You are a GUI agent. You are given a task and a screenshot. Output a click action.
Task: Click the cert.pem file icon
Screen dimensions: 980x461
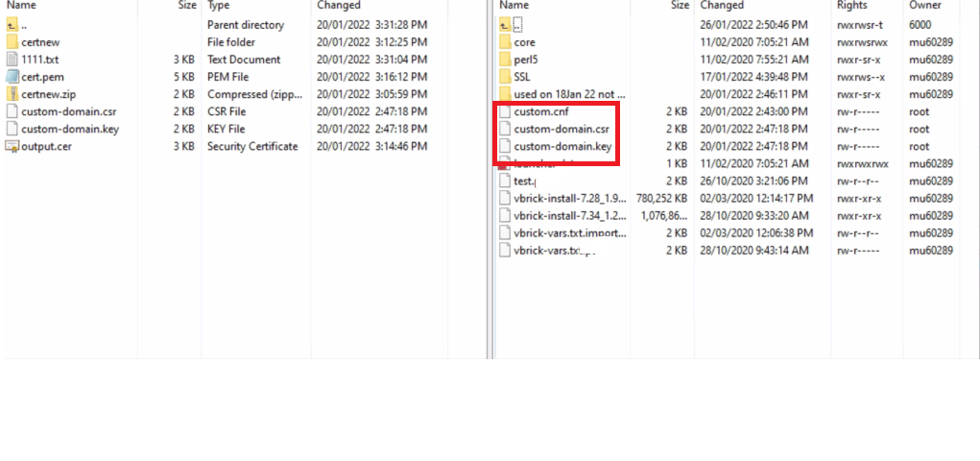tap(12, 77)
